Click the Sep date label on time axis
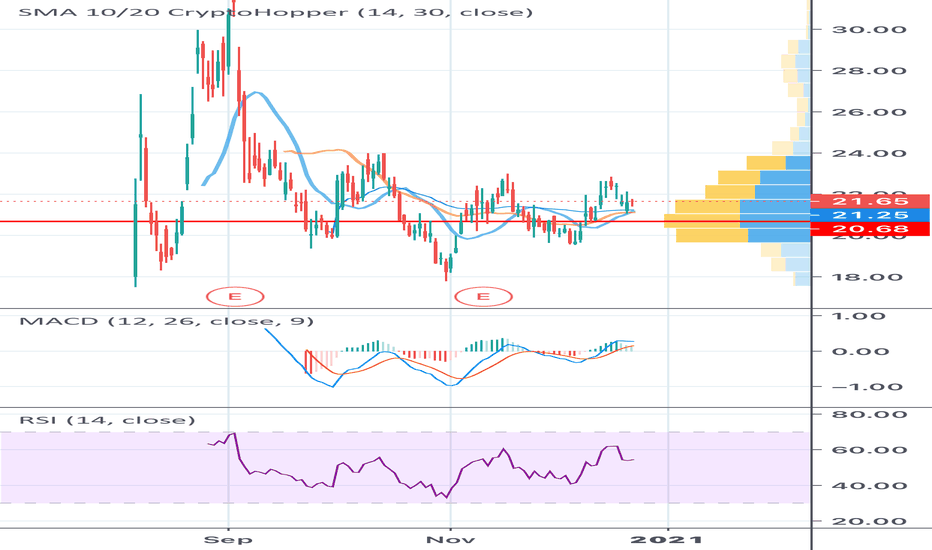The height and width of the screenshot is (550, 932). tap(228, 540)
